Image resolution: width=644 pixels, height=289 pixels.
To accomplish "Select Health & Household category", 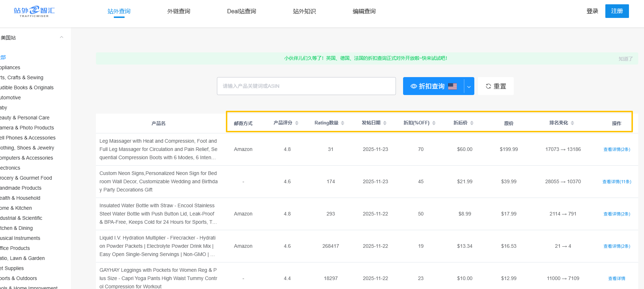I will pyautogui.click(x=20, y=198).
